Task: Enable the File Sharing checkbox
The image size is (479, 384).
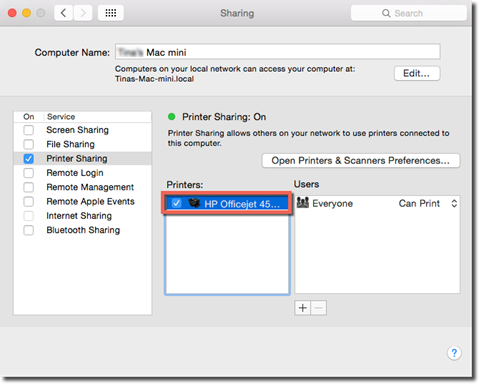Action: coord(29,144)
